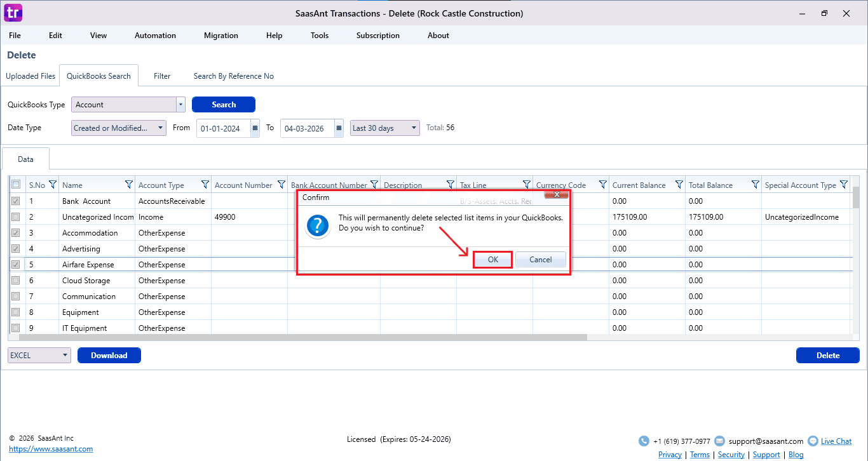Check the Equipment row checkbox

click(16, 312)
